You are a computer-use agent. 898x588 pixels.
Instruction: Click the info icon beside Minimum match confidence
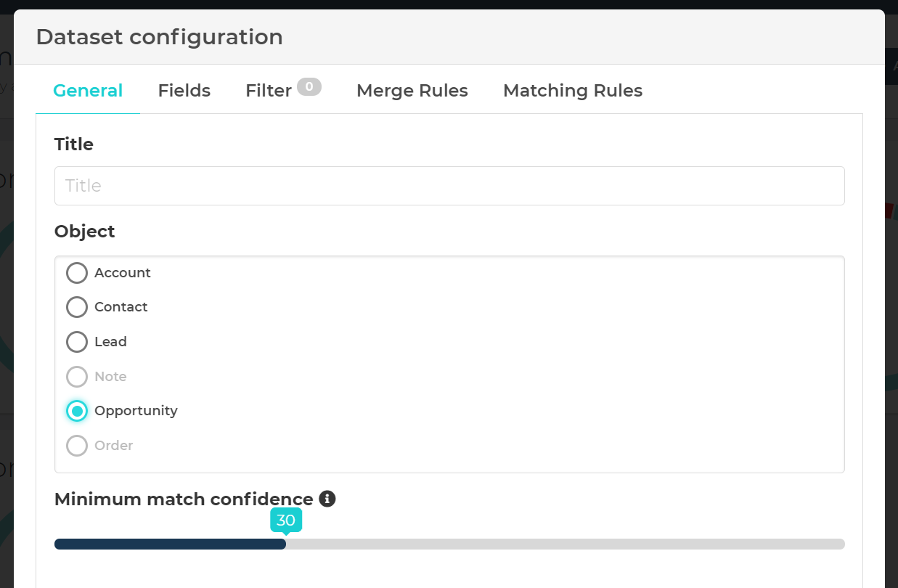(327, 499)
